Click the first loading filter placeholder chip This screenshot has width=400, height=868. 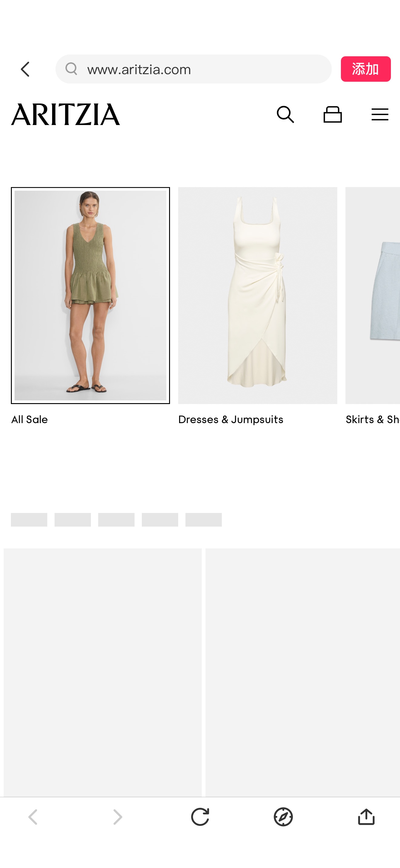click(29, 520)
